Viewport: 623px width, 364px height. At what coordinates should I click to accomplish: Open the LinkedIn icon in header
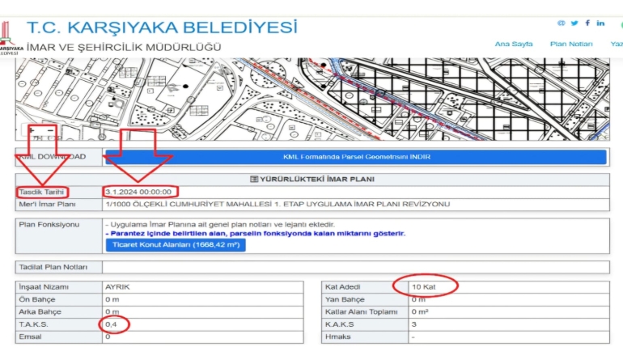600,23
